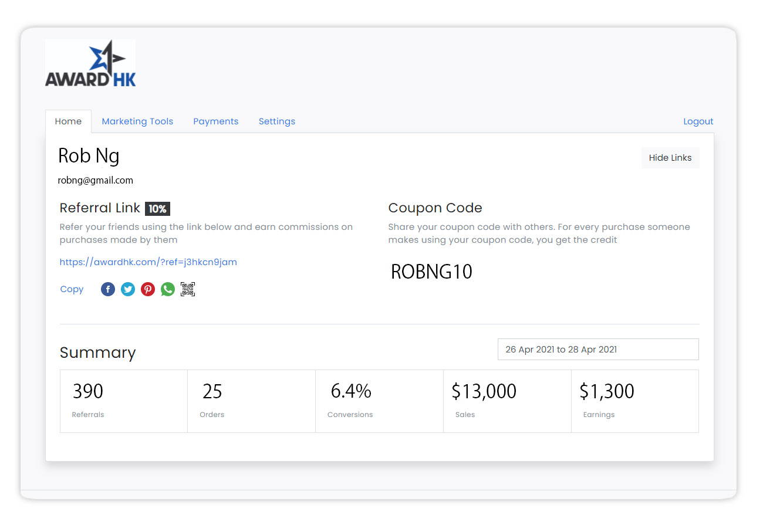763x532 pixels.
Task: Click the 25 Orders stat
Action: click(252, 401)
